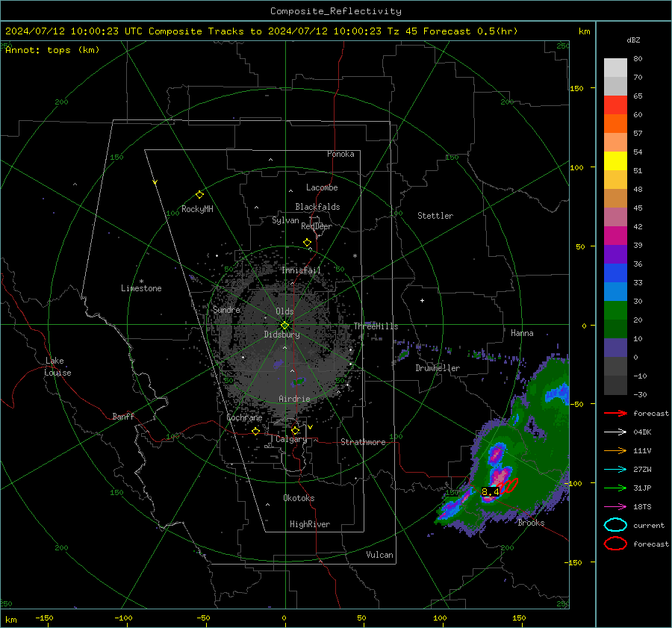The image size is (672, 628).
Task: Click the Drumheller city label
Action: (x=438, y=368)
